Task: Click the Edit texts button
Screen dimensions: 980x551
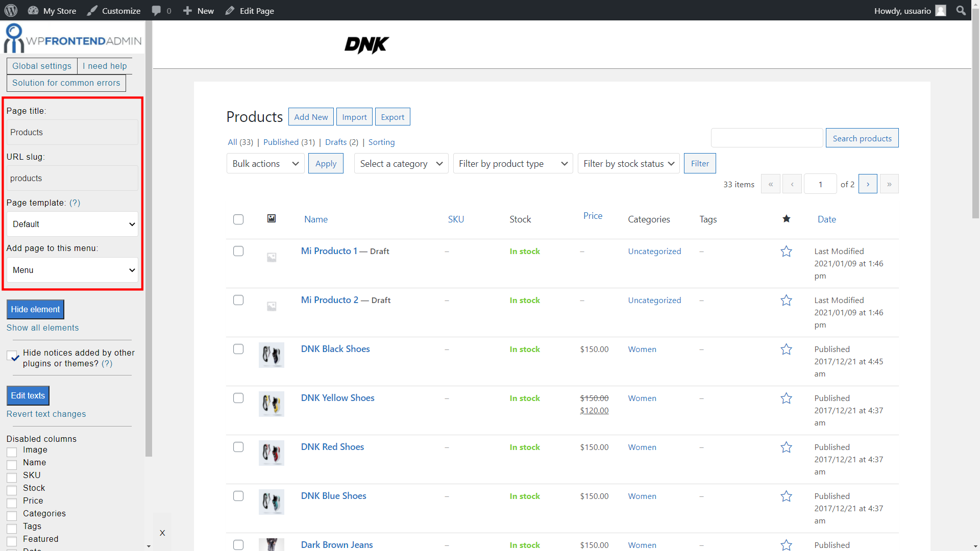Action: 28,395
